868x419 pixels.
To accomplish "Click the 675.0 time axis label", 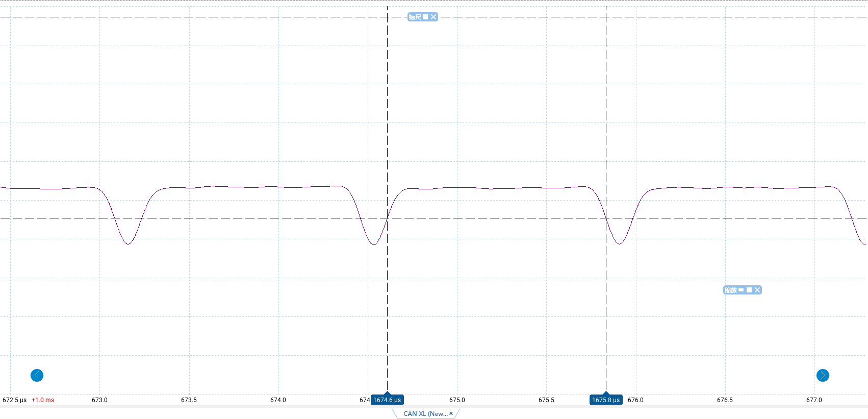I will [457, 400].
